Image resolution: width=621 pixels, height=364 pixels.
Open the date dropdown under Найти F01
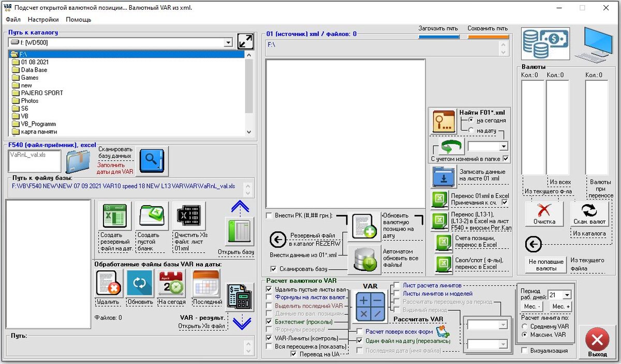[x=504, y=147]
